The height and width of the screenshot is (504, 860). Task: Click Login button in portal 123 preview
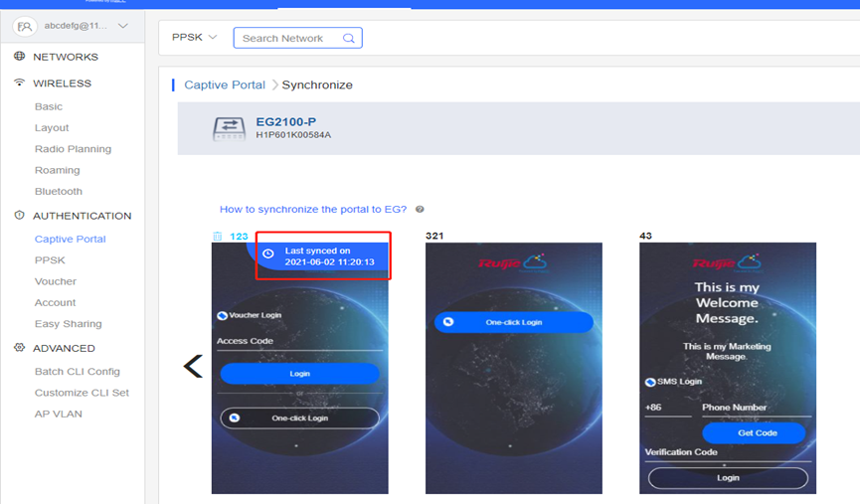[x=299, y=374]
